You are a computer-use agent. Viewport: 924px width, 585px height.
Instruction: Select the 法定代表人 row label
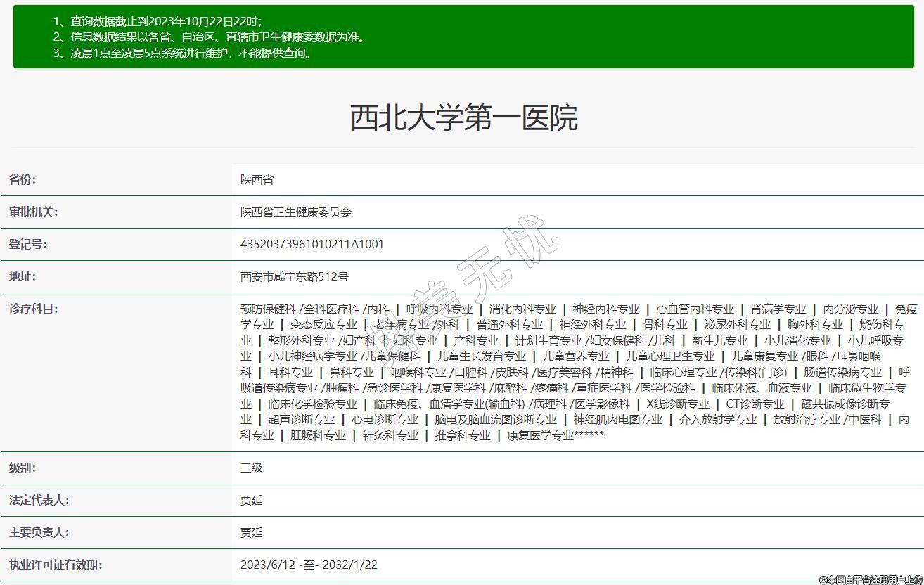pyautogui.click(x=39, y=501)
